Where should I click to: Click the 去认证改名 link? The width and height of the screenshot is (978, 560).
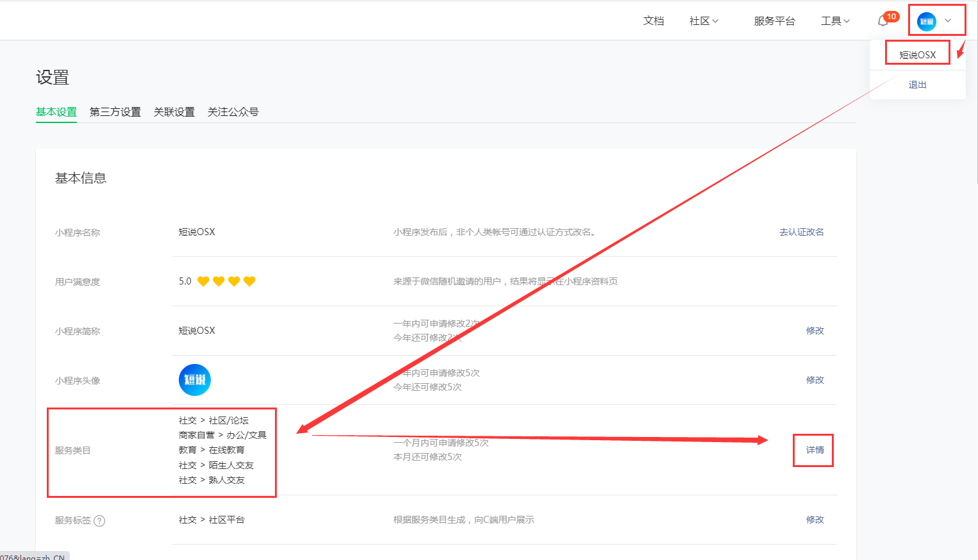pos(802,232)
